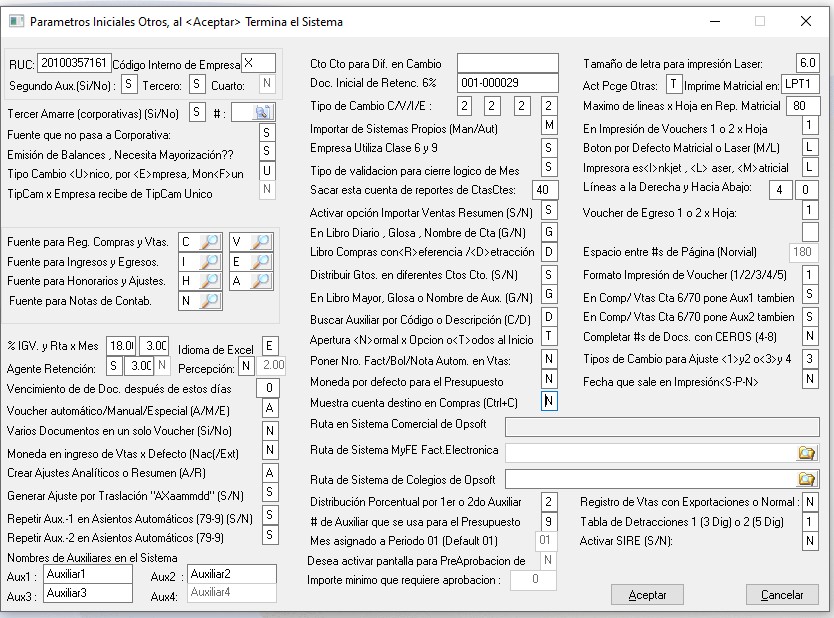Viewport: 834px width, 618px height.
Task: Open lookup for Compras source code C
Action: [210, 241]
